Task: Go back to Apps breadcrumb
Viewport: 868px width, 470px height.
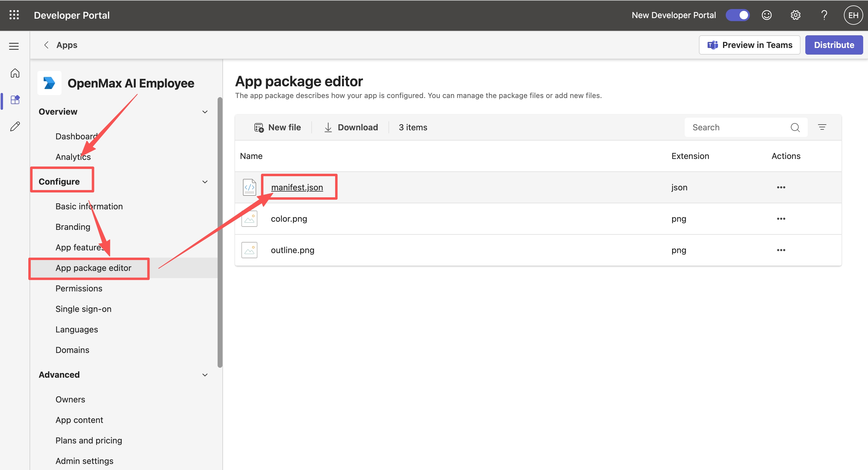Action: [67, 45]
